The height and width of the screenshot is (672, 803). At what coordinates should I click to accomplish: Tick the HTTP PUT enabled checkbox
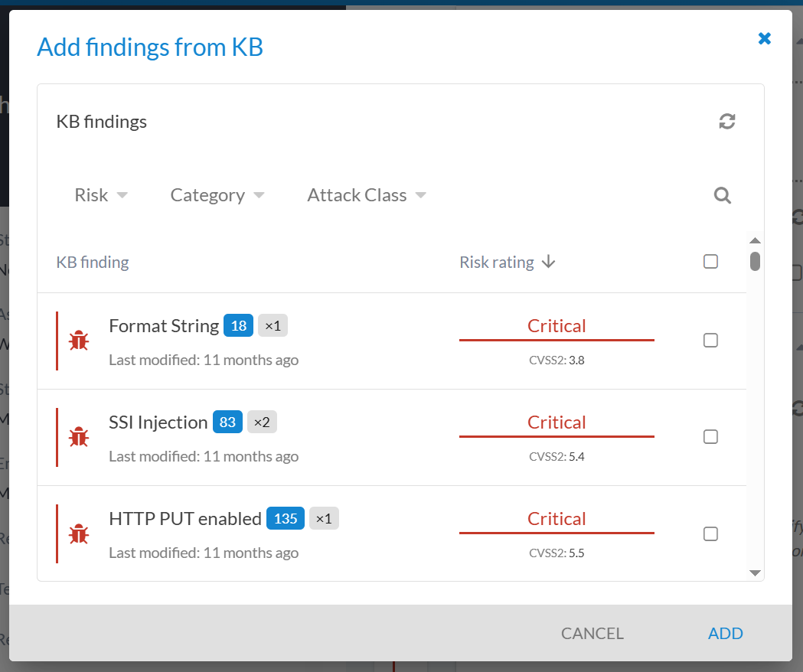pos(710,533)
